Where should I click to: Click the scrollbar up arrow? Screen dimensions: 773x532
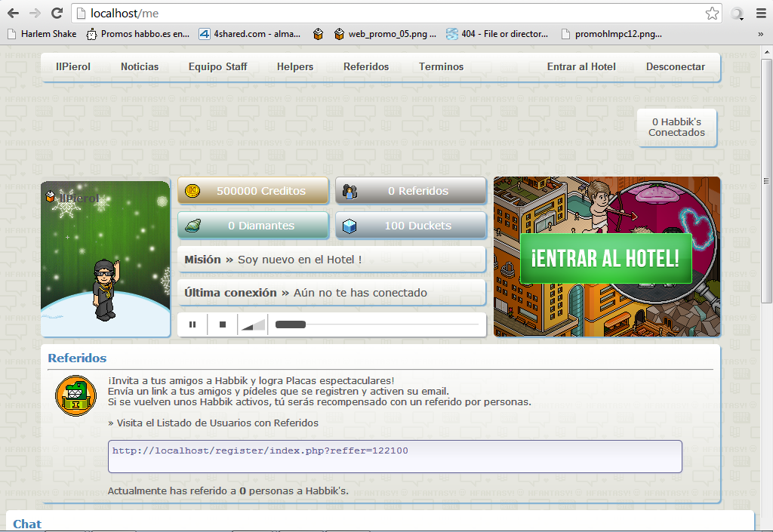766,51
